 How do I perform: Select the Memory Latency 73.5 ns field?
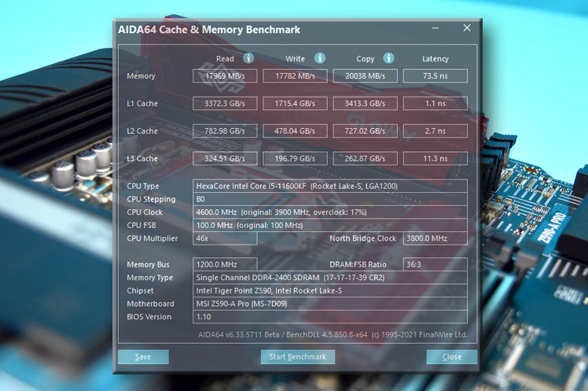tap(435, 76)
